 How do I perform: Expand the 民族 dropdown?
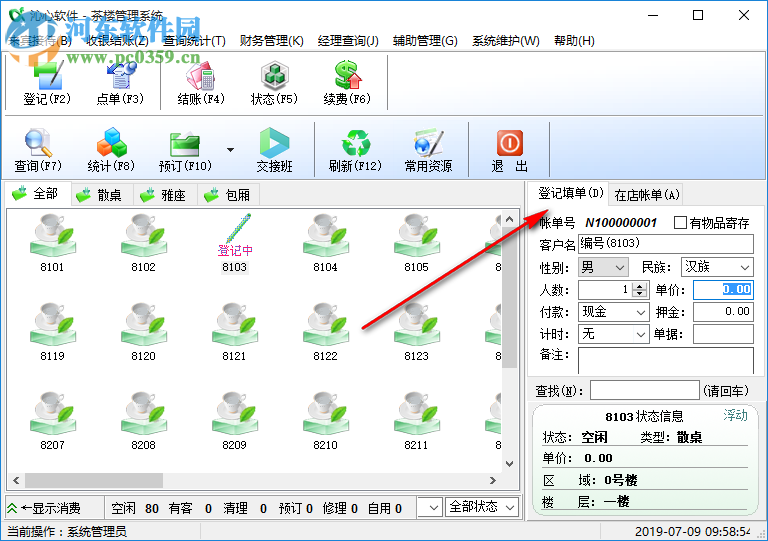[x=744, y=268]
